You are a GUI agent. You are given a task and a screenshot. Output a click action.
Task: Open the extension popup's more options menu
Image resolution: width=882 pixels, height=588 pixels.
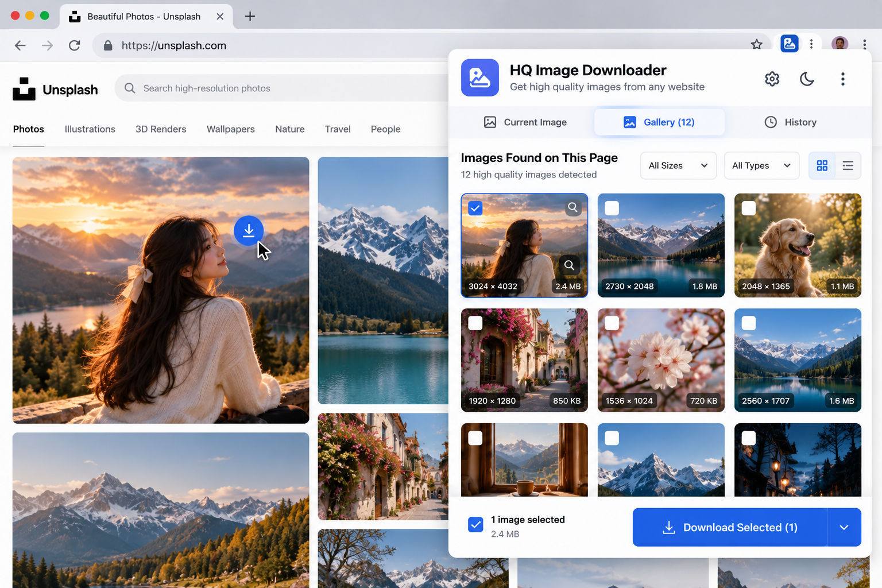pos(842,79)
